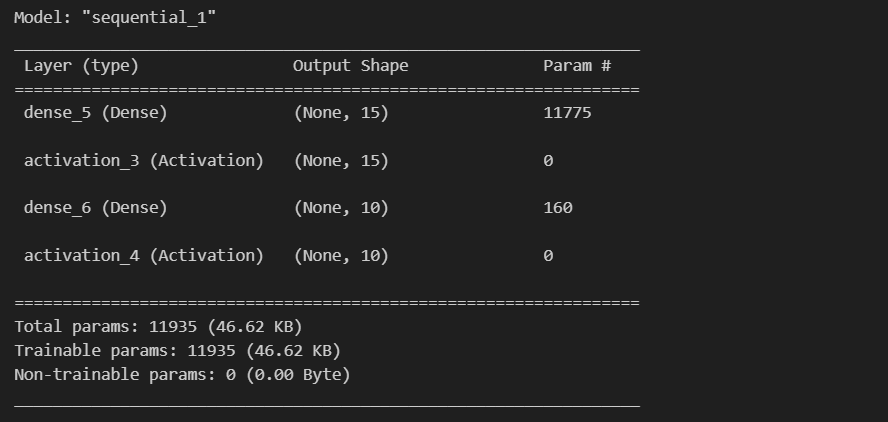Select the activation_3 (Activation) layer name
Screen dimensions: 888x422
coord(144,161)
